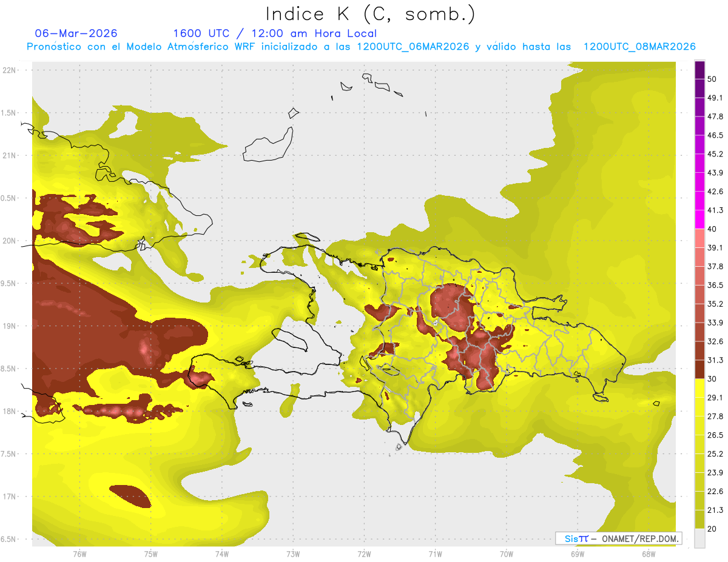Click the "1600 UTC / 12:00 am Hora Local" time
Screen dimensions: 728x562
point(275,34)
